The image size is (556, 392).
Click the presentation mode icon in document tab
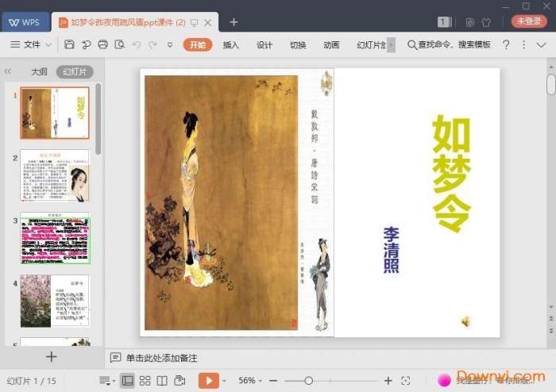pyautogui.click(x=194, y=23)
